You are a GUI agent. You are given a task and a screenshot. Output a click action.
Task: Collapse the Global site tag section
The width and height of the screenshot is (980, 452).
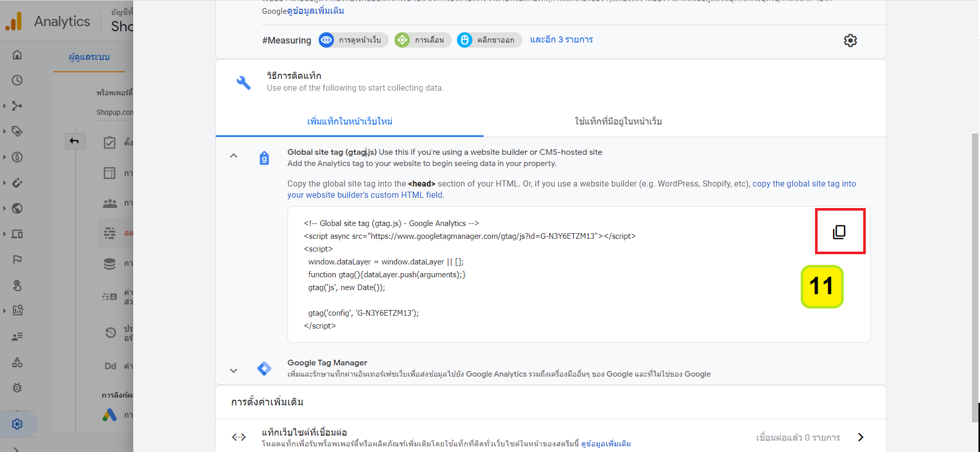coord(234,156)
